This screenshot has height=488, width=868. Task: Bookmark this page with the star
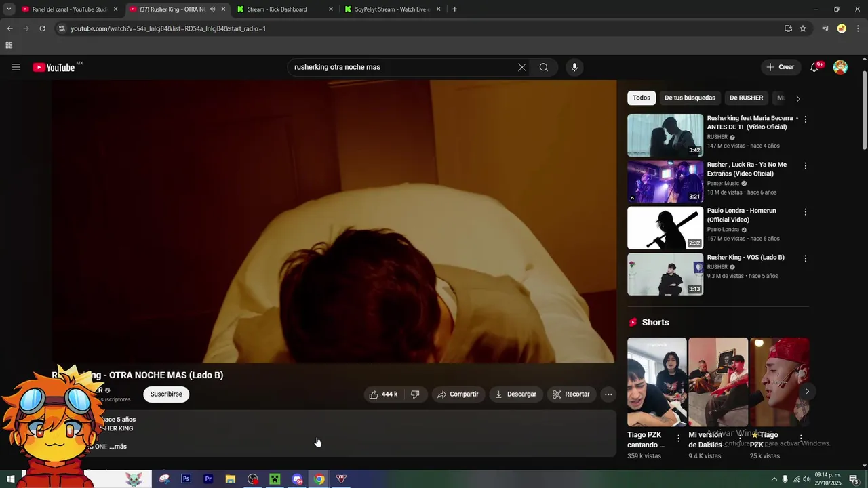[x=803, y=28]
